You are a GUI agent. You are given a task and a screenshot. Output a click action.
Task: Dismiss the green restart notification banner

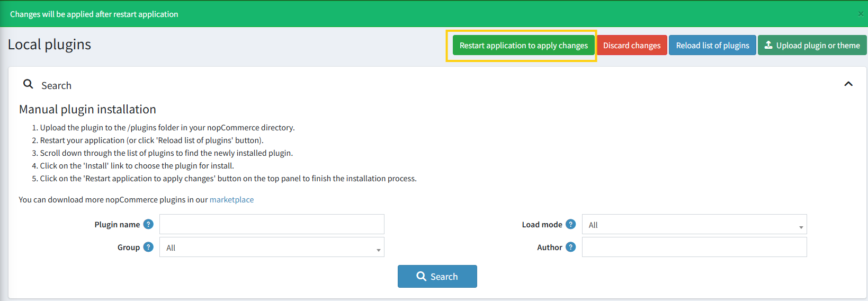(x=861, y=14)
